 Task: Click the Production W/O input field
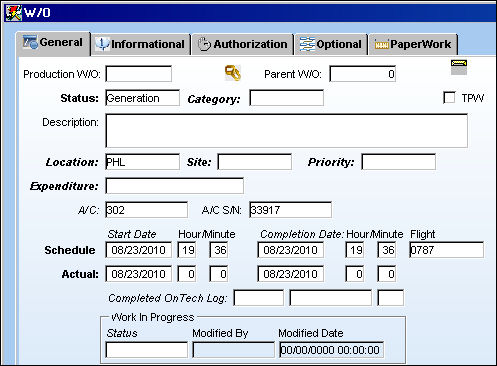(x=139, y=74)
